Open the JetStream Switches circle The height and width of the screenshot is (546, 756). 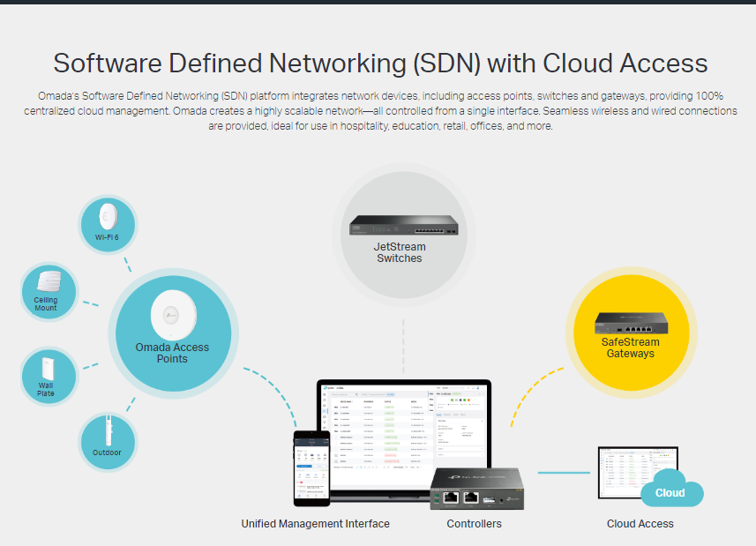click(x=403, y=235)
